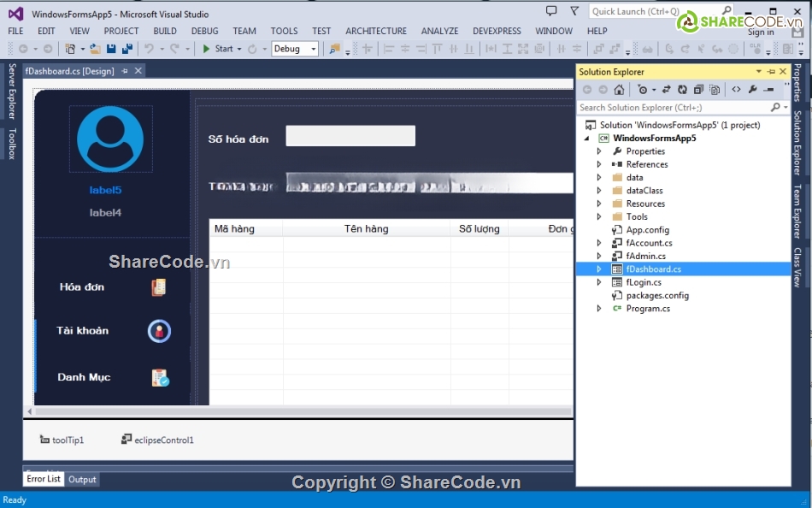The width and height of the screenshot is (812, 508).
Task: Pin the fDashboard.cs document tab
Action: pyautogui.click(x=125, y=71)
